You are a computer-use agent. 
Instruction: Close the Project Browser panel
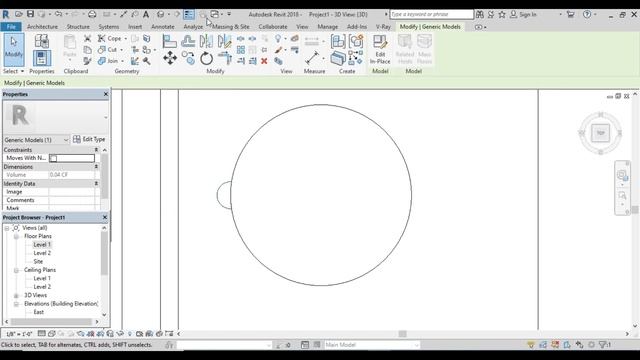coord(105,218)
